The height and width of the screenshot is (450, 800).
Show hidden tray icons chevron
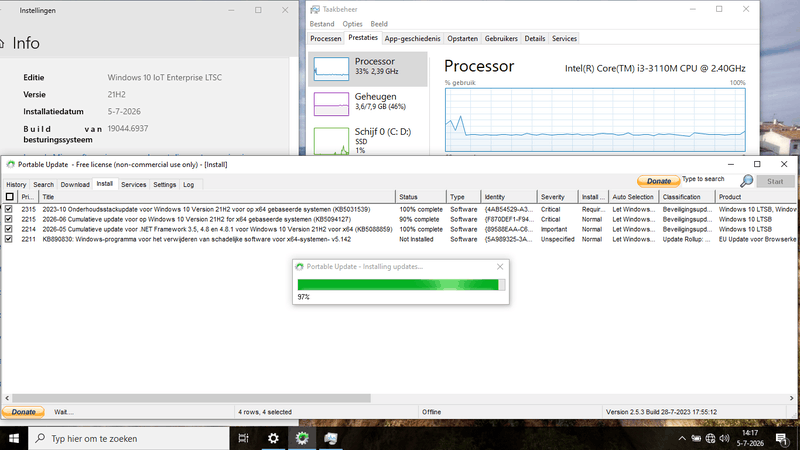pyautogui.click(x=682, y=438)
